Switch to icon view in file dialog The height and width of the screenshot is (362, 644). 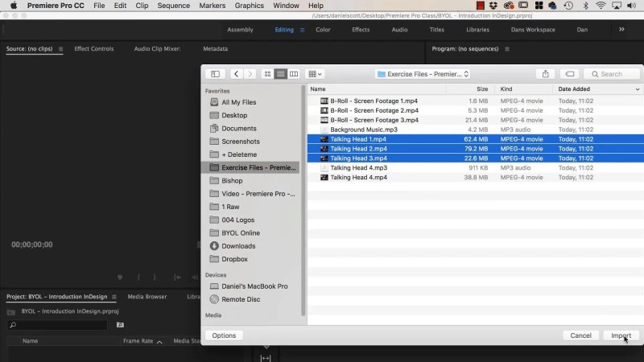[267, 74]
